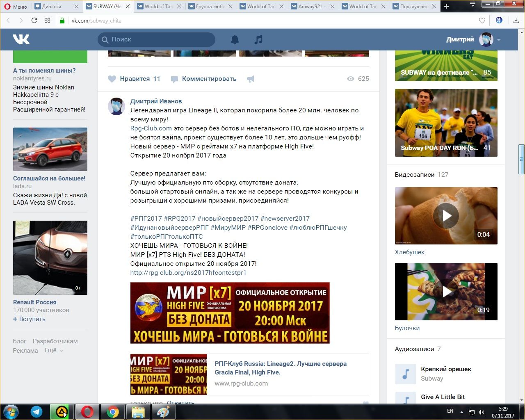
Task: Open the VK music player
Action: tap(258, 39)
